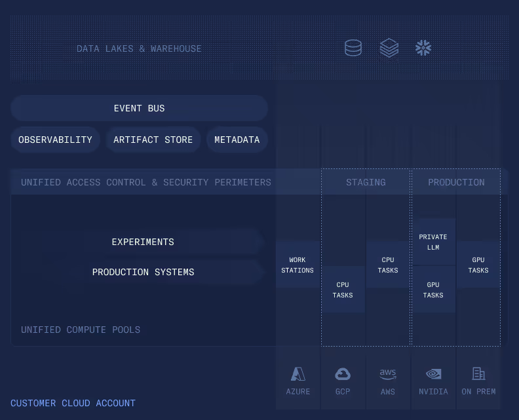
Task: Click the AWS text label under logo
Action: [x=387, y=392]
